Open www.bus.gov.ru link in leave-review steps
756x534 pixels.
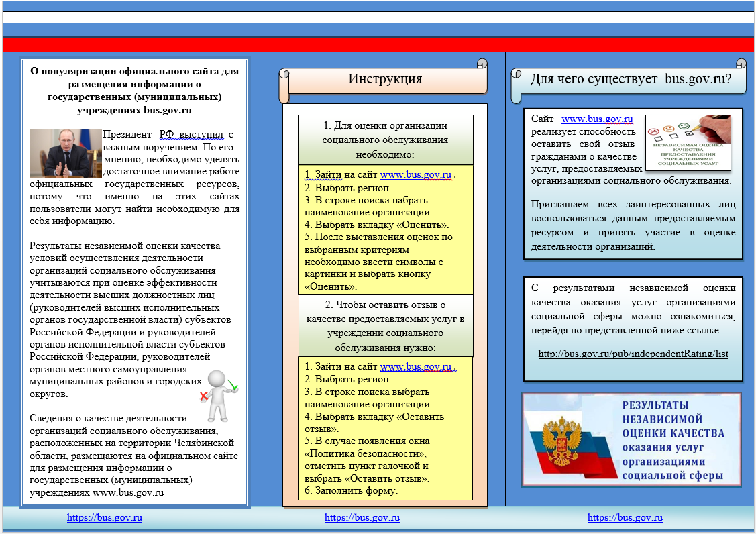click(415, 367)
